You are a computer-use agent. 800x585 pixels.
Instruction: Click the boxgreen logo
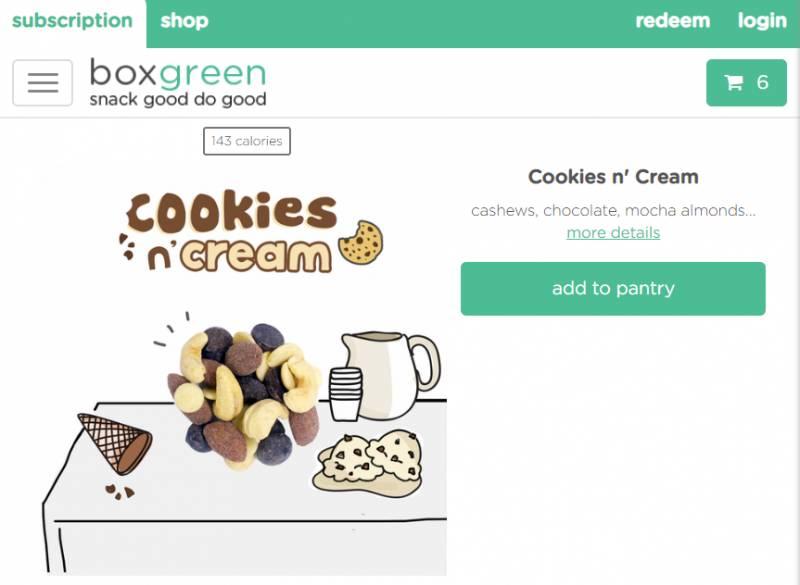click(178, 83)
